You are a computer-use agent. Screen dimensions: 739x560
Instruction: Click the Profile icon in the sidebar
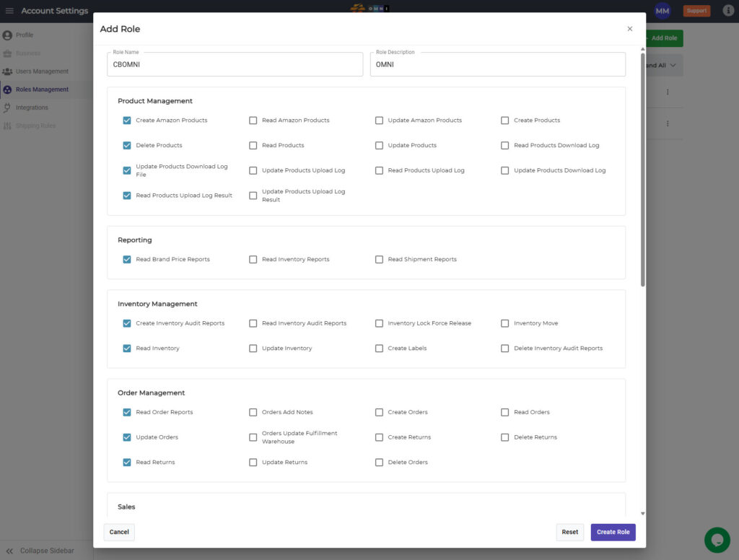click(x=6, y=35)
